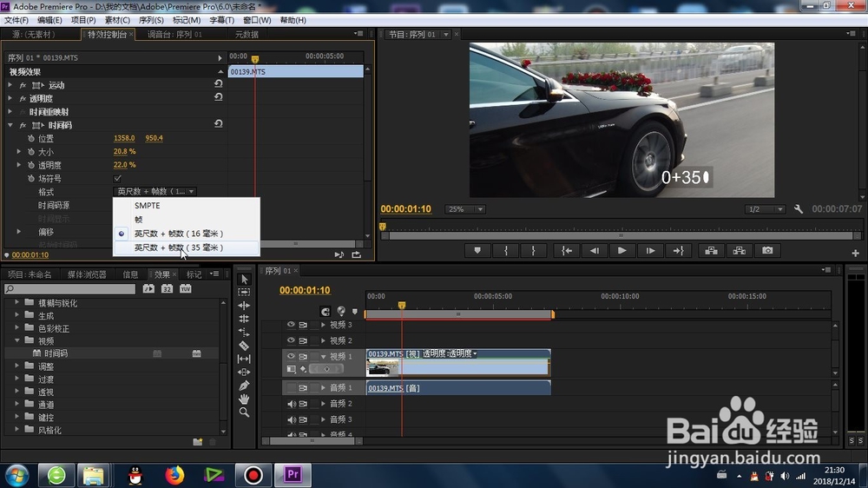Hide 视频 1 track output

[291, 356]
